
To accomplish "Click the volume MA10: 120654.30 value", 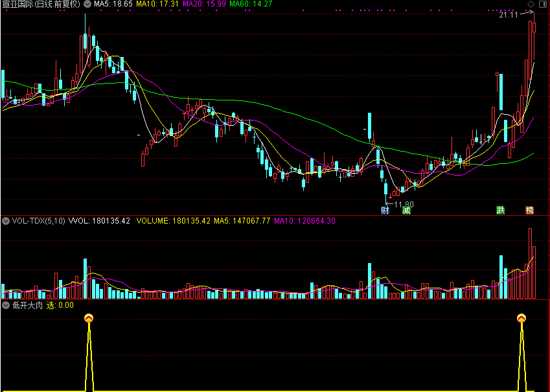I will click(305, 221).
